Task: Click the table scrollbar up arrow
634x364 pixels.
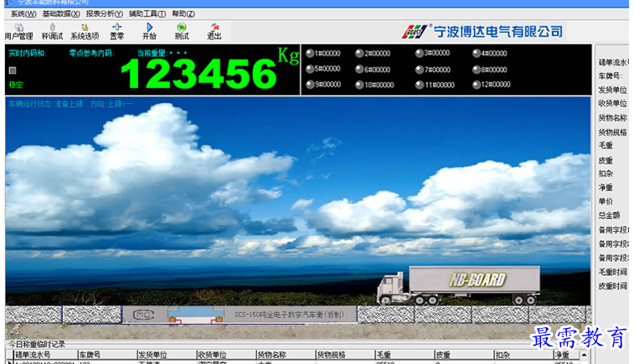Action: pos(584,355)
